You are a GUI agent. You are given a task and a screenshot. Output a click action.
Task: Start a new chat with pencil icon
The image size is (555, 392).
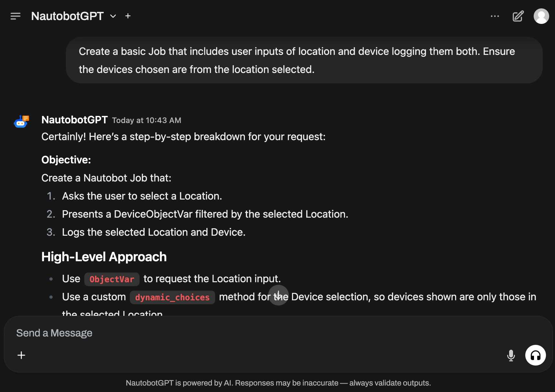(x=518, y=16)
